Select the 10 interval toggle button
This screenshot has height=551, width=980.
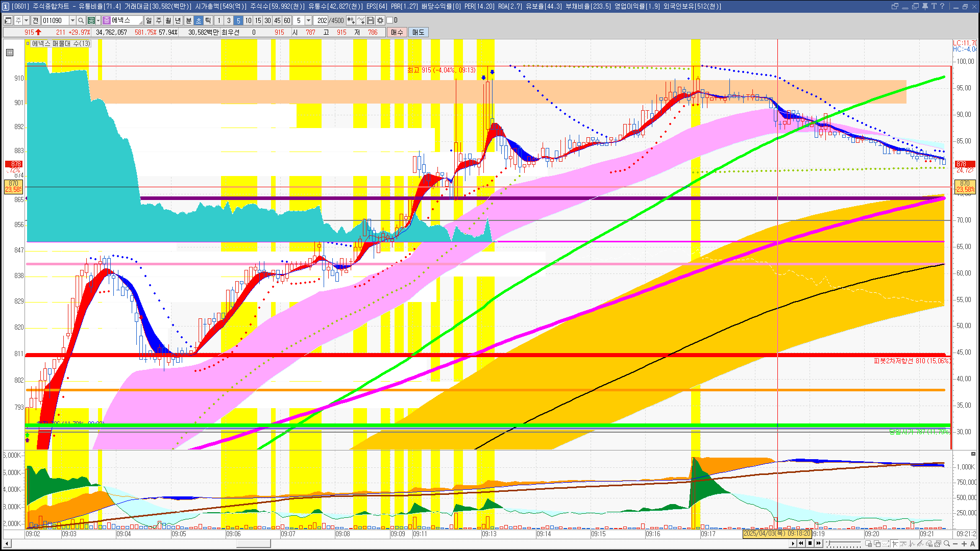coord(248,20)
